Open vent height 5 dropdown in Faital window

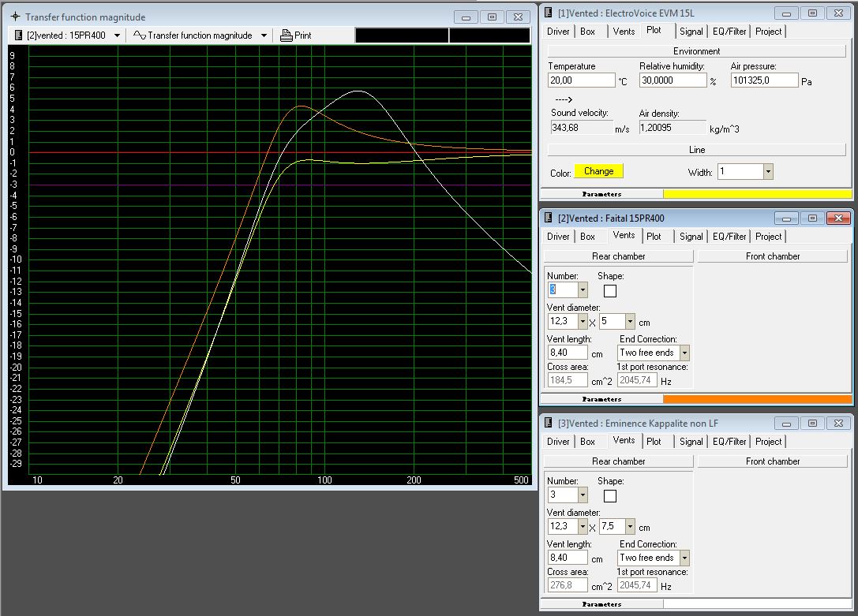click(x=631, y=321)
